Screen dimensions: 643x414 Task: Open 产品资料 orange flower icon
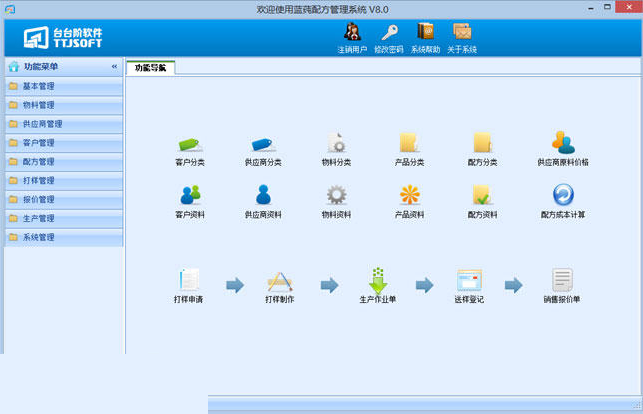coord(409,195)
